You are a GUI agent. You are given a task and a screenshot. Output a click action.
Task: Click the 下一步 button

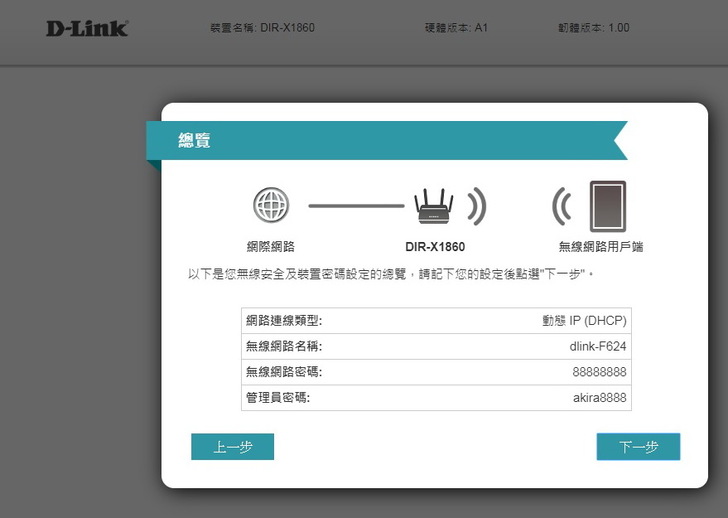(x=638, y=447)
